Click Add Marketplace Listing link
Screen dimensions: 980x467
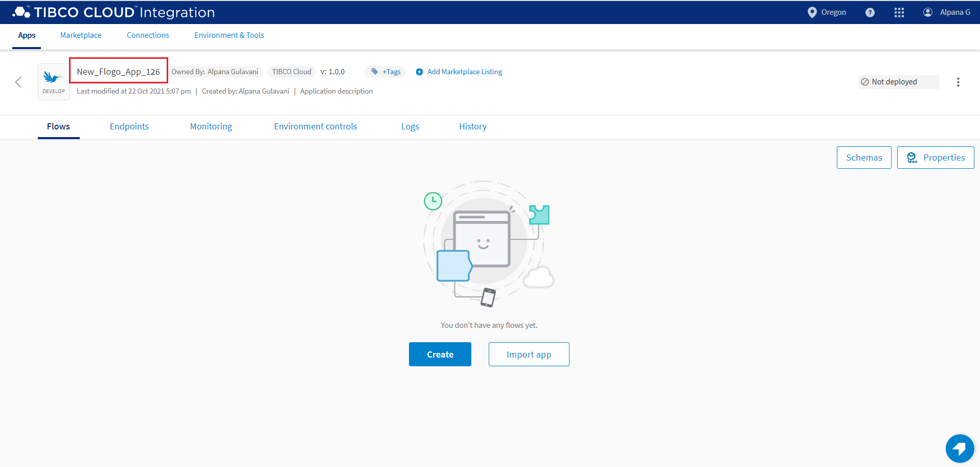459,72
